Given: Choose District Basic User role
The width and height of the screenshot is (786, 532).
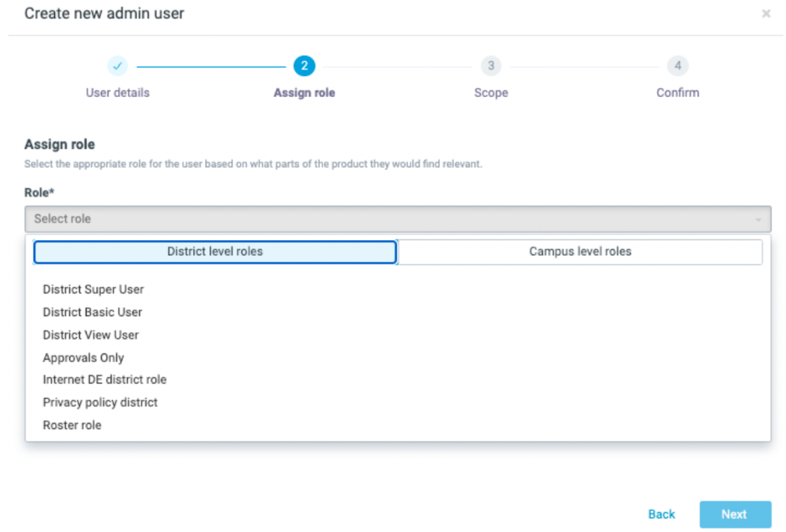Looking at the screenshot, I should 93,312.
